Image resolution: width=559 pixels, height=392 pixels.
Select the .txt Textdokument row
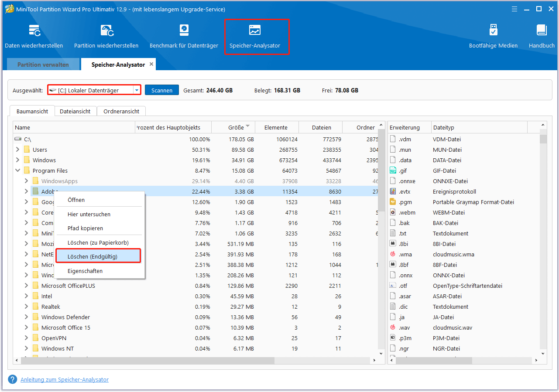coord(464,233)
